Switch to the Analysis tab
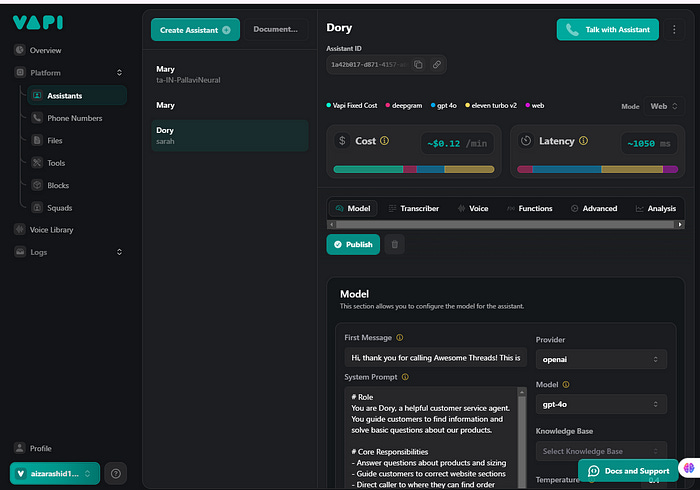700x490 pixels. tap(655, 208)
